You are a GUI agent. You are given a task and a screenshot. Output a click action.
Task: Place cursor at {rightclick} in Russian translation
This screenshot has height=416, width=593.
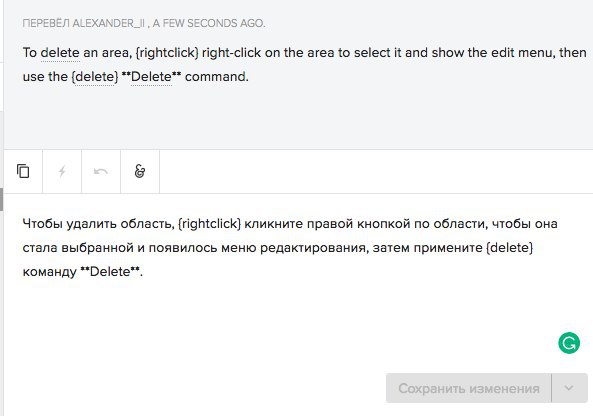coord(209,224)
